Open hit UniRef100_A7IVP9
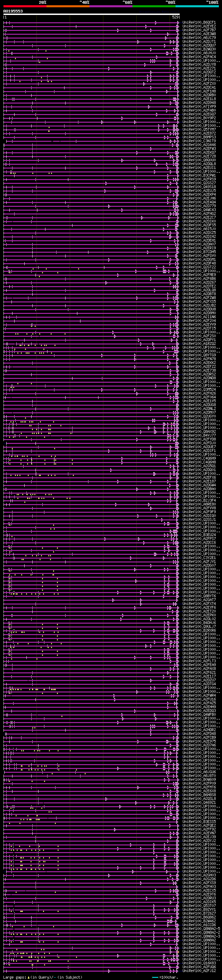 pos(199,106)
